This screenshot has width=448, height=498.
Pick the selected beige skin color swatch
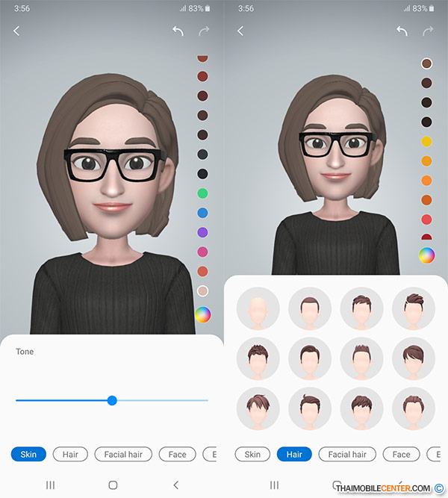202,291
